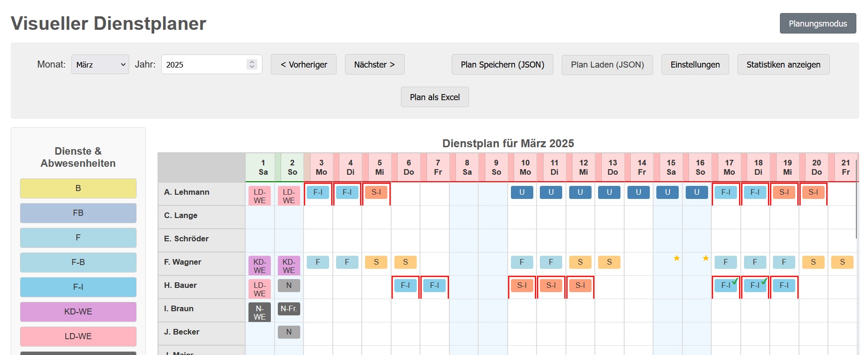Click A. Lehmann's U vacation block on Monday 10
This screenshot has height=355, width=868.
[x=522, y=192]
